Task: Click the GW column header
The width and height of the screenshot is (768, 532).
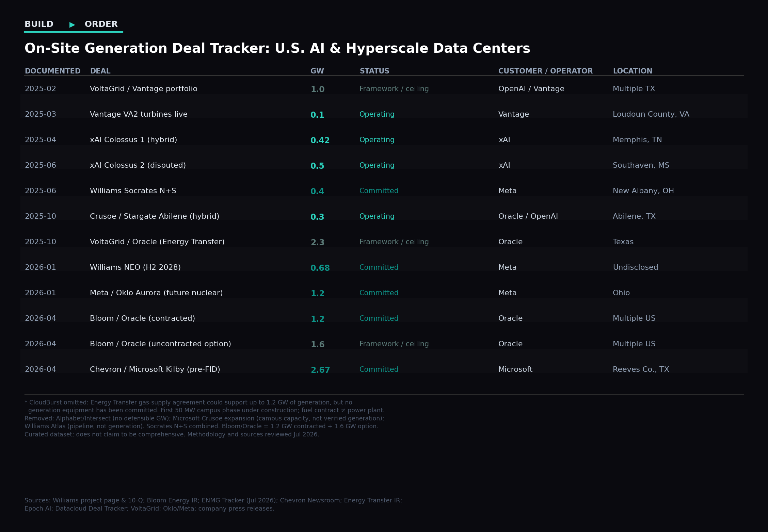Action: point(317,71)
